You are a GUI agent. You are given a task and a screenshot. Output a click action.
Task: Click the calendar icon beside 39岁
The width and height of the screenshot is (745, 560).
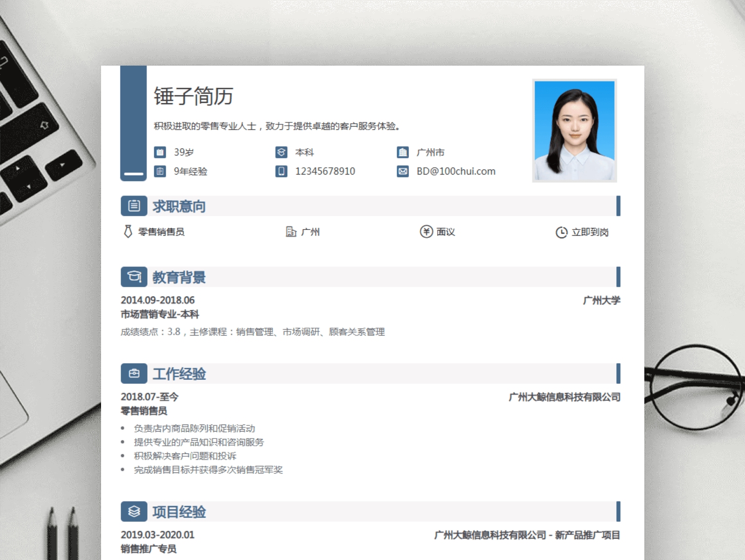coord(160,152)
